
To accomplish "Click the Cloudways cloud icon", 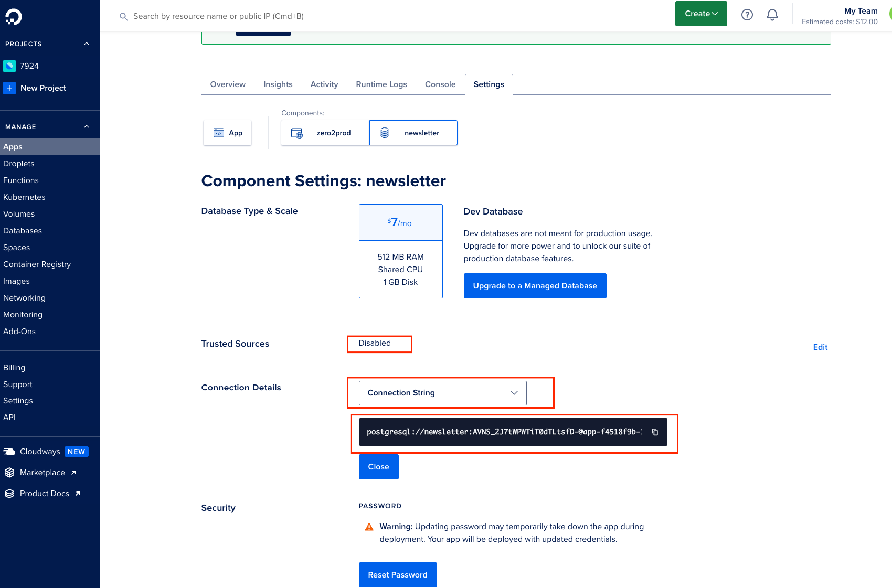I will (x=9, y=452).
